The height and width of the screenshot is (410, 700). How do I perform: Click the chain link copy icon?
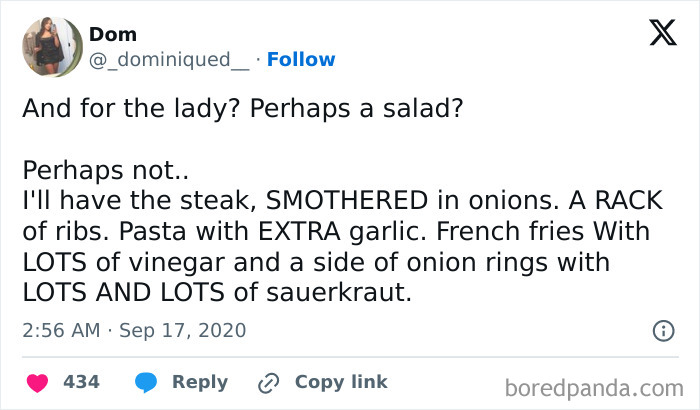267,382
